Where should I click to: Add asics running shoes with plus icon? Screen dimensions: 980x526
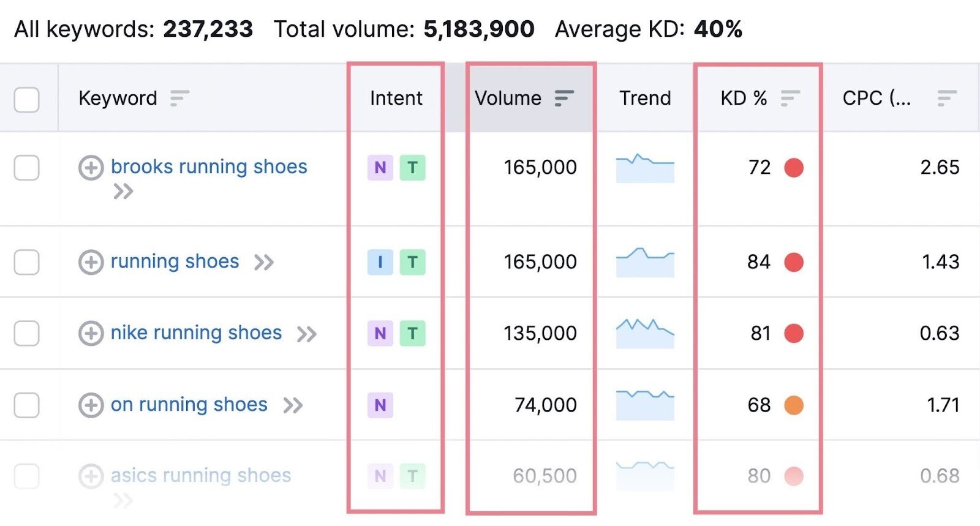91,476
